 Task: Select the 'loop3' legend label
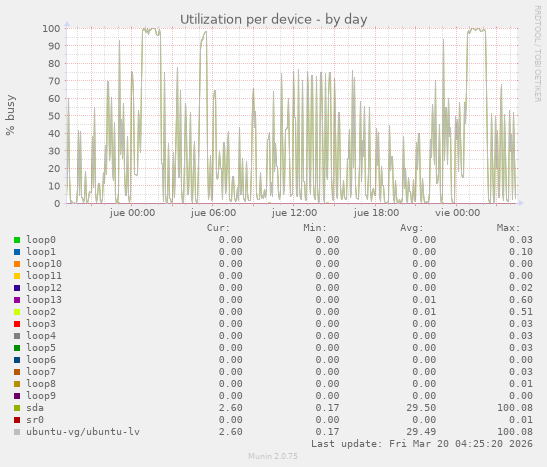pyautogui.click(x=41, y=324)
